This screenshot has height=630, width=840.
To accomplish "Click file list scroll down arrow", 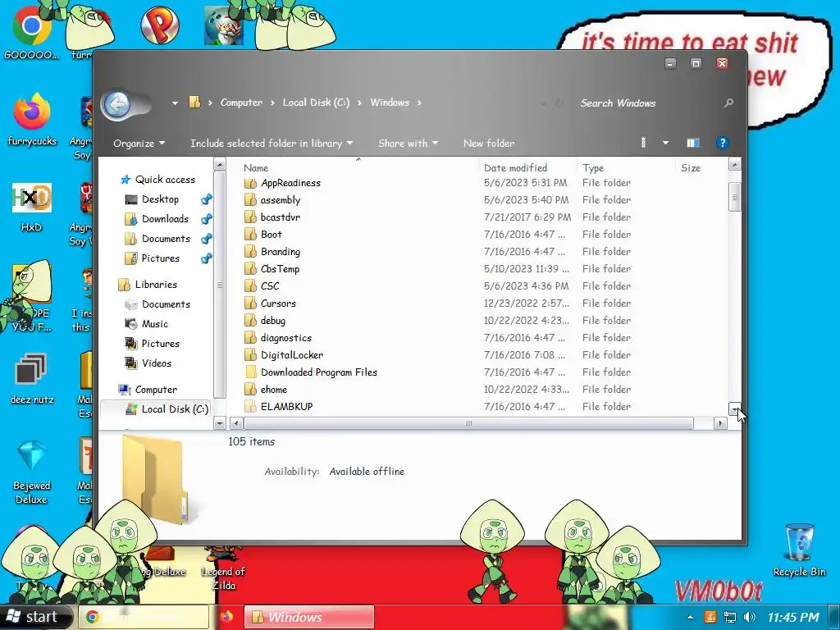I will click(x=735, y=409).
